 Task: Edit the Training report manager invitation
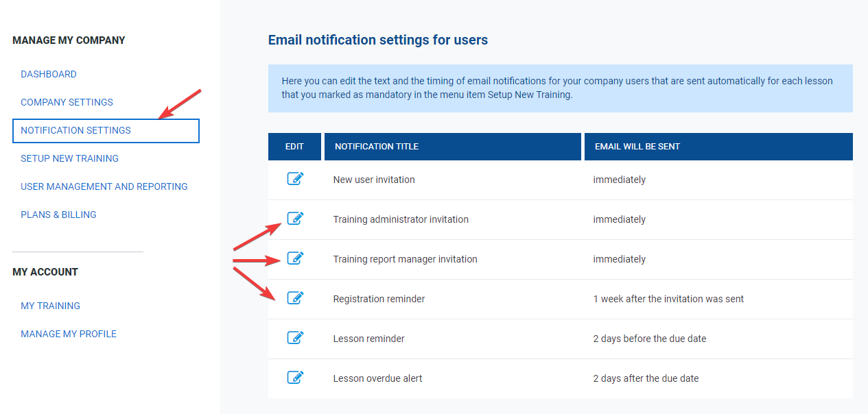point(295,258)
